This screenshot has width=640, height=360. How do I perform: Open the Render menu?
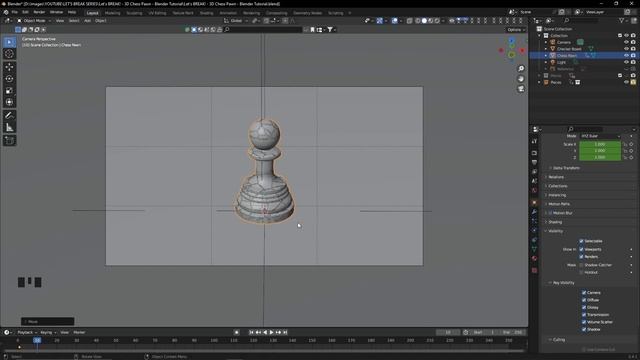[x=39, y=12]
